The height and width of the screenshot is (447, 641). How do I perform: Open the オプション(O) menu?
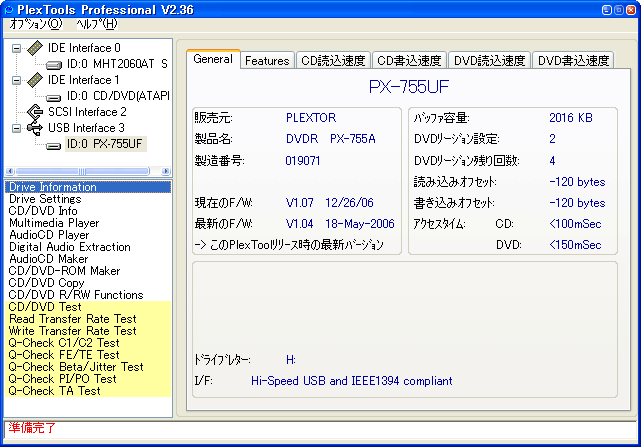pyautogui.click(x=36, y=24)
